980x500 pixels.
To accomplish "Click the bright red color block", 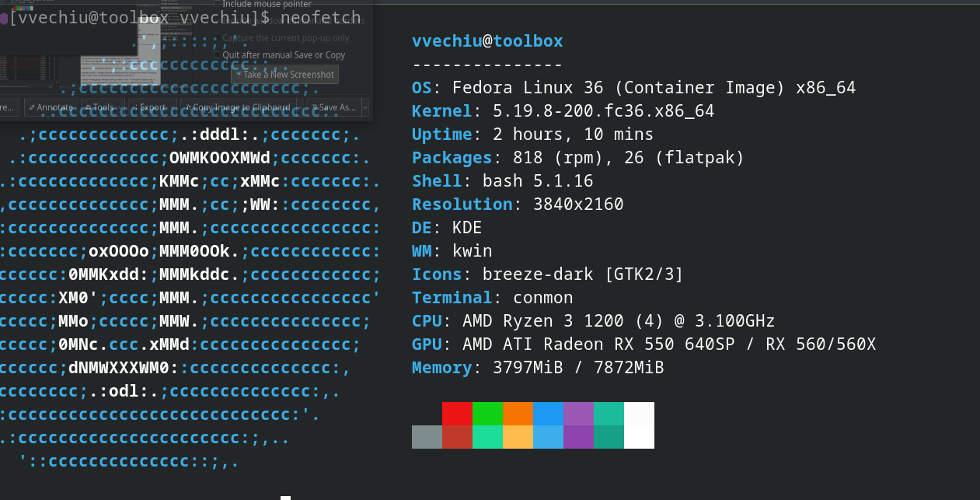I will pyautogui.click(x=457, y=414).
